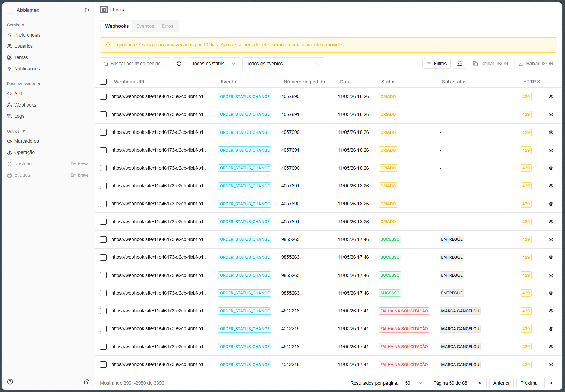This screenshot has width=565, height=392.
Task: Collapse the Desenvolvedor sidebar section
Action: pos(24,84)
